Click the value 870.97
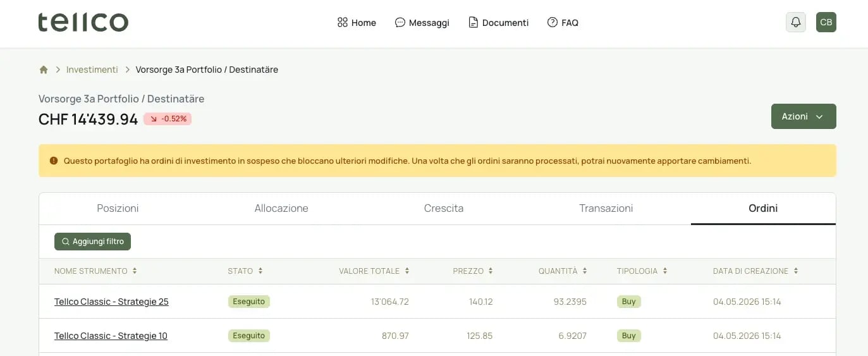This screenshot has height=356, width=868. pos(395,336)
